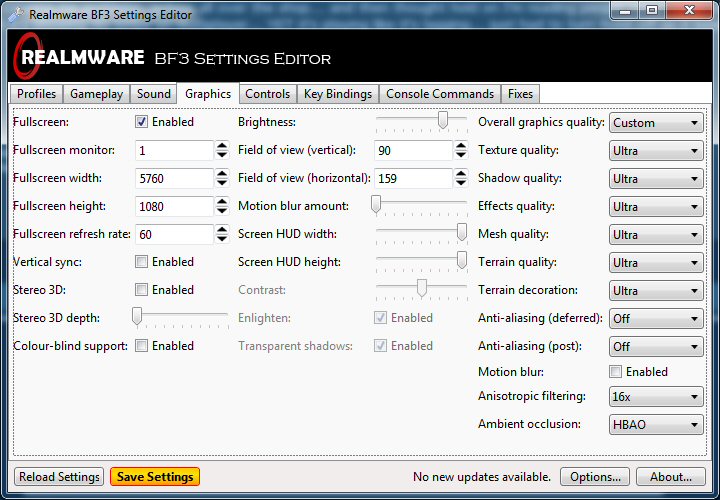Screen dimensions: 720x500
Task: Open the Console Commands tab
Action: (x=440, y=94)
